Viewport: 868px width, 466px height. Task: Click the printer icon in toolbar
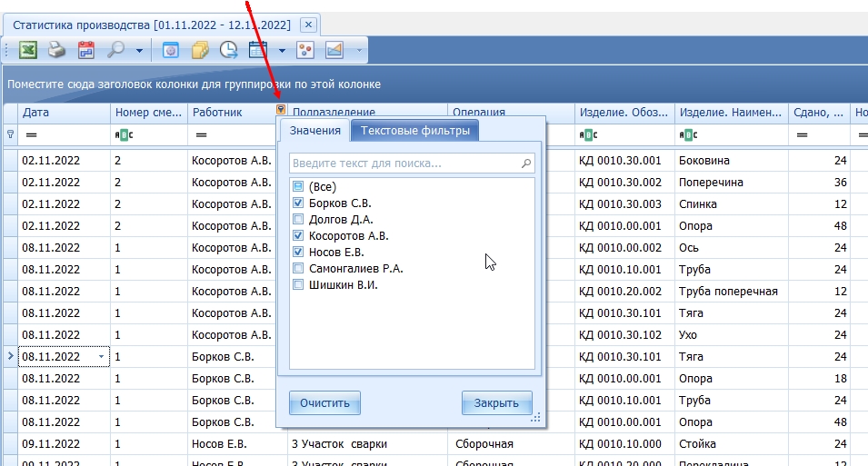56,50
